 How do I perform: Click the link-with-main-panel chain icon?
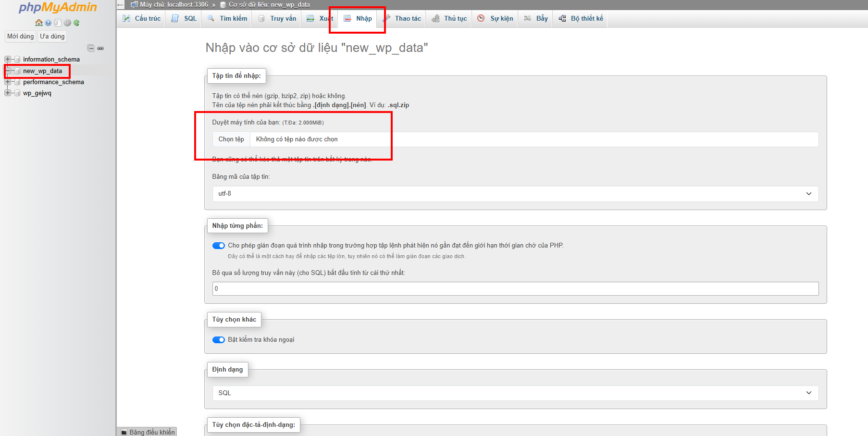click(100, 48)
